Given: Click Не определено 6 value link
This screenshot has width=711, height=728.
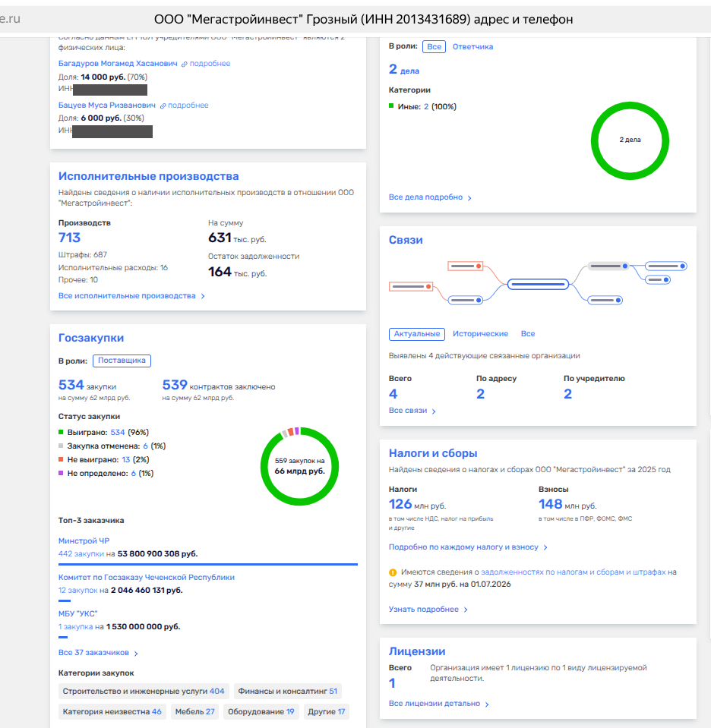Looking at the screenshot, I should tap(134, 474).
